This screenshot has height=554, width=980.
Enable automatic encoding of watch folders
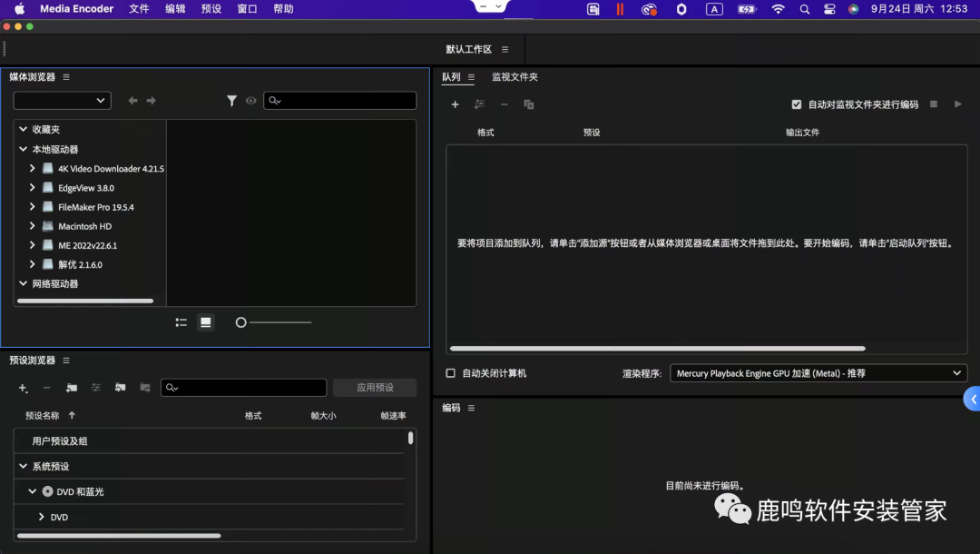click(x=797, y=104)
